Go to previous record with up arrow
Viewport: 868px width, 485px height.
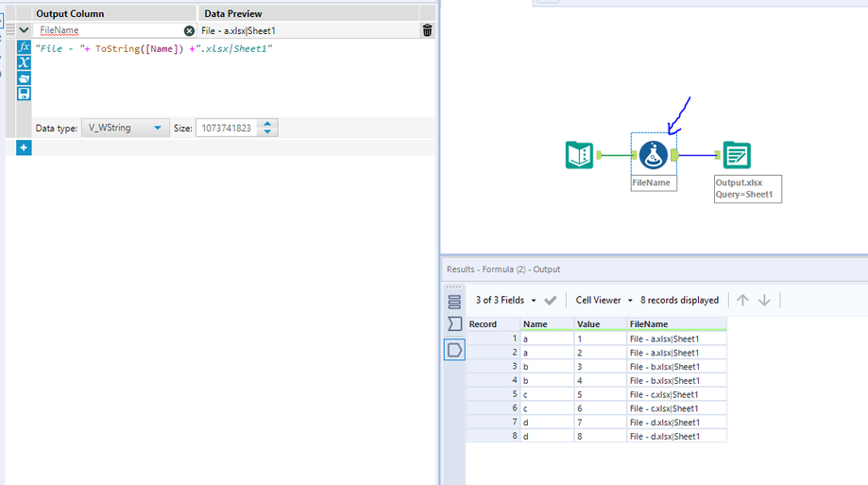coord(742,301)
